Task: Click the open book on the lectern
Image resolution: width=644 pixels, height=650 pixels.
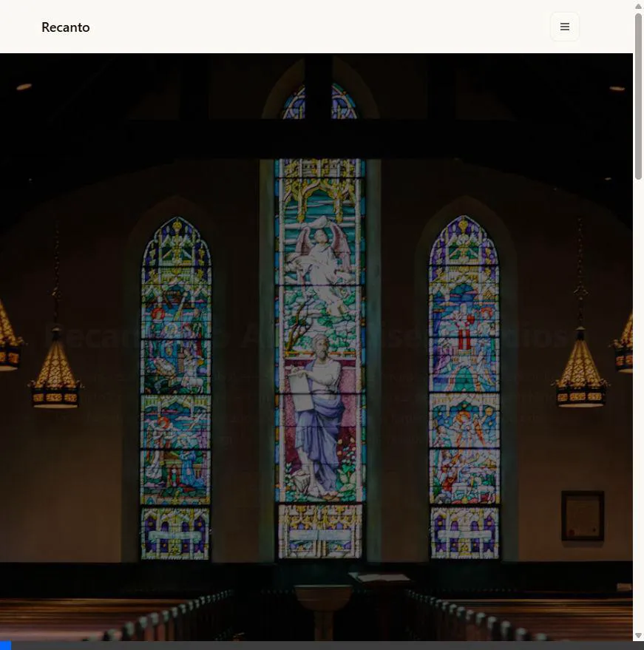Action: pos(379,578)
